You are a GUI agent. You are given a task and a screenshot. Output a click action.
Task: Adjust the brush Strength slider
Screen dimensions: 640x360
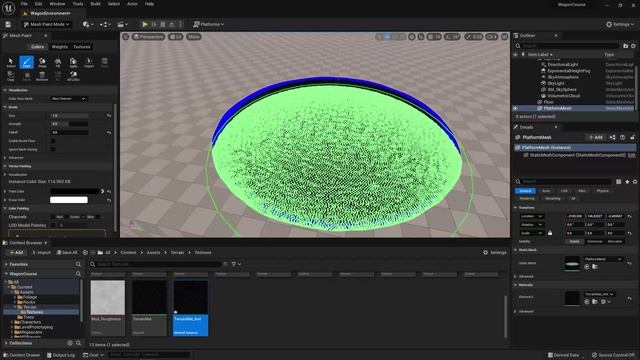(x=69, y=124)
